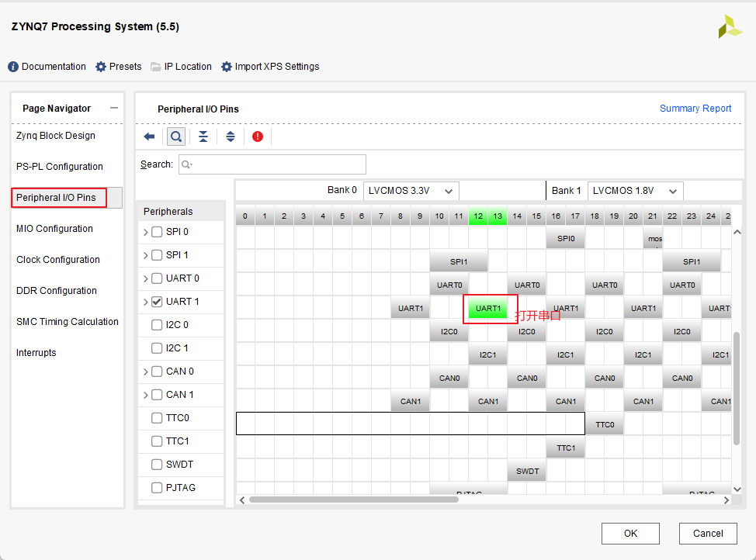Enable the UART 0 checkbox
The width and height of the screenshot is (756, 560).
pos(157,278)
